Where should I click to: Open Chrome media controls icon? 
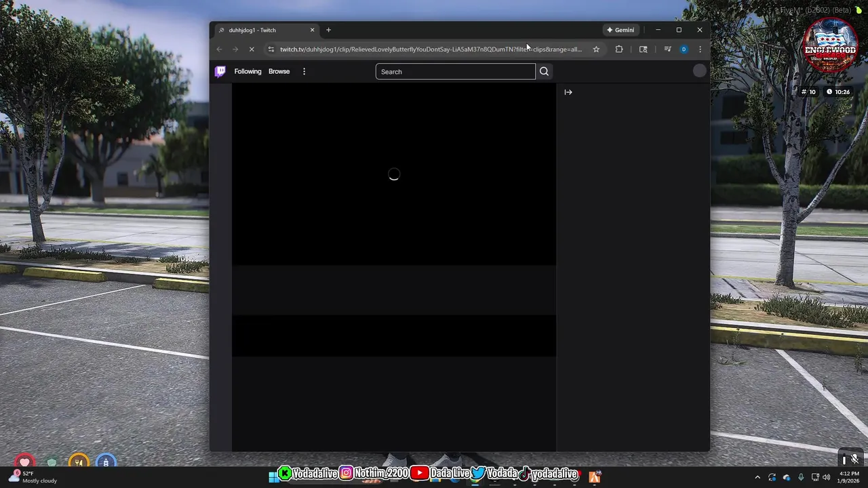point(667,49)
